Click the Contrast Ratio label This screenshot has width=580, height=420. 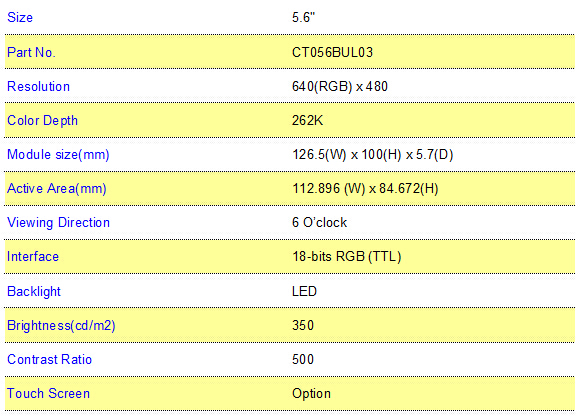[x=49, y=360]
